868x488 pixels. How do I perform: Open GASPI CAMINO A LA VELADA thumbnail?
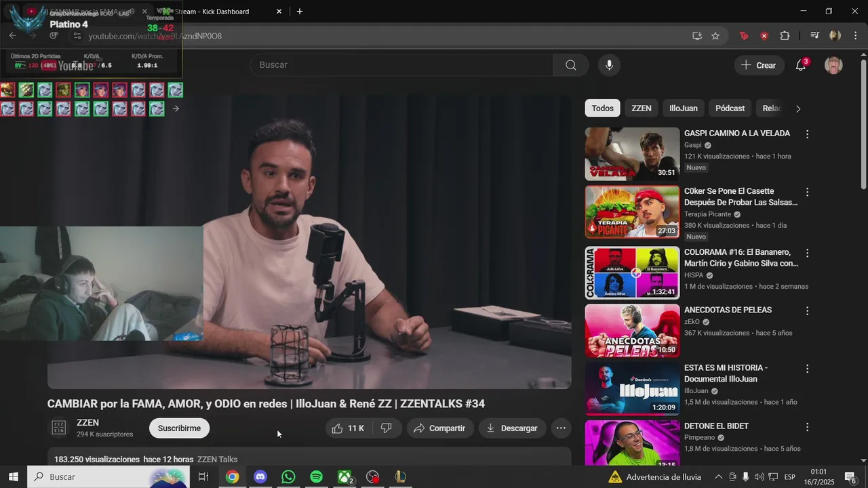[632, 154]
